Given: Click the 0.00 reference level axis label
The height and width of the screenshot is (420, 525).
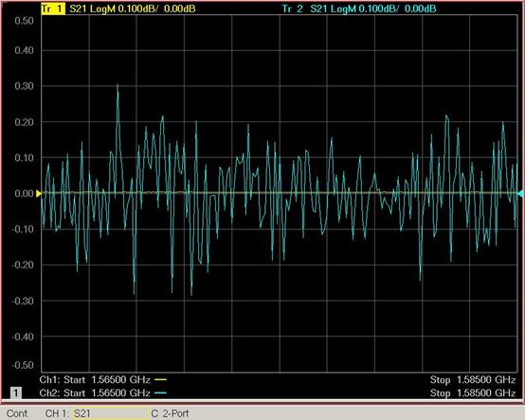Looking at the screenshot, I should [x=24, y=193].
